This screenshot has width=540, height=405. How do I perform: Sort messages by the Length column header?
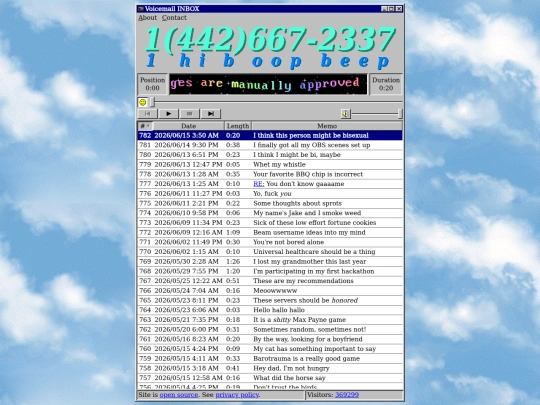pyautogui.click(x=238, y=126)
